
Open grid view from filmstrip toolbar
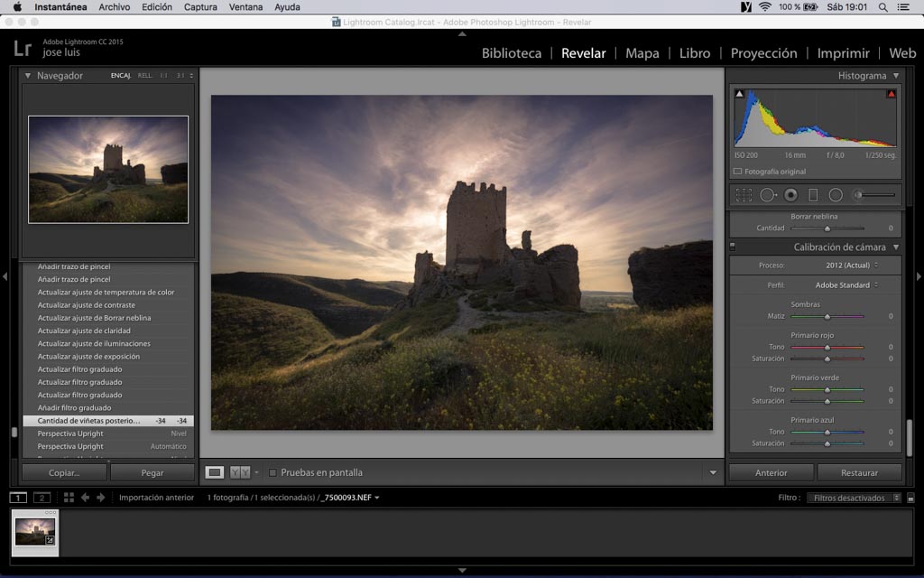[69, 498]
